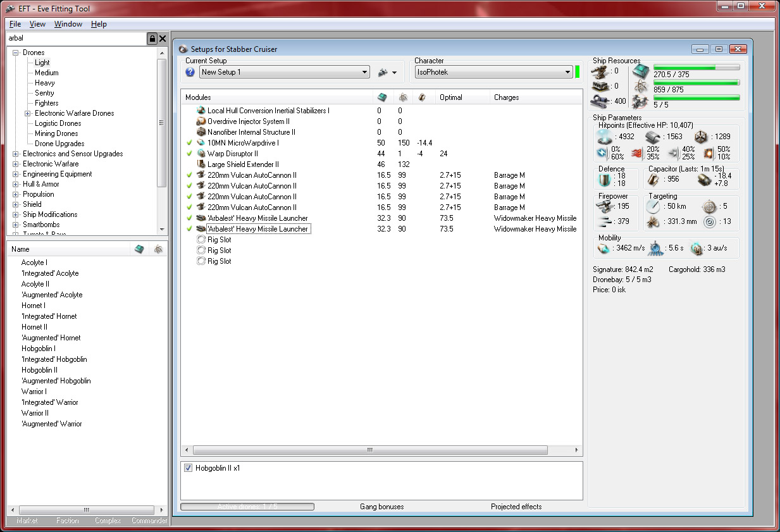Click the calibration icon showing 400

600,101
